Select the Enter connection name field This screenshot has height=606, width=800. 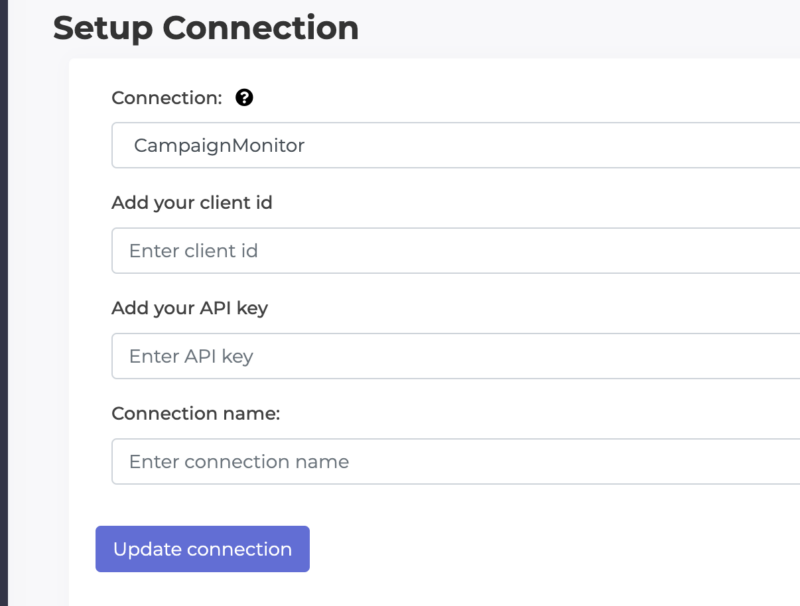tap(456, 461)
